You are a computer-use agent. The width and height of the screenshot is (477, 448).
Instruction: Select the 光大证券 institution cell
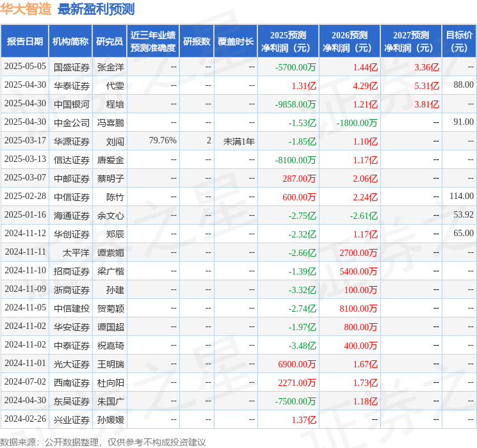(x=72, y=364)
